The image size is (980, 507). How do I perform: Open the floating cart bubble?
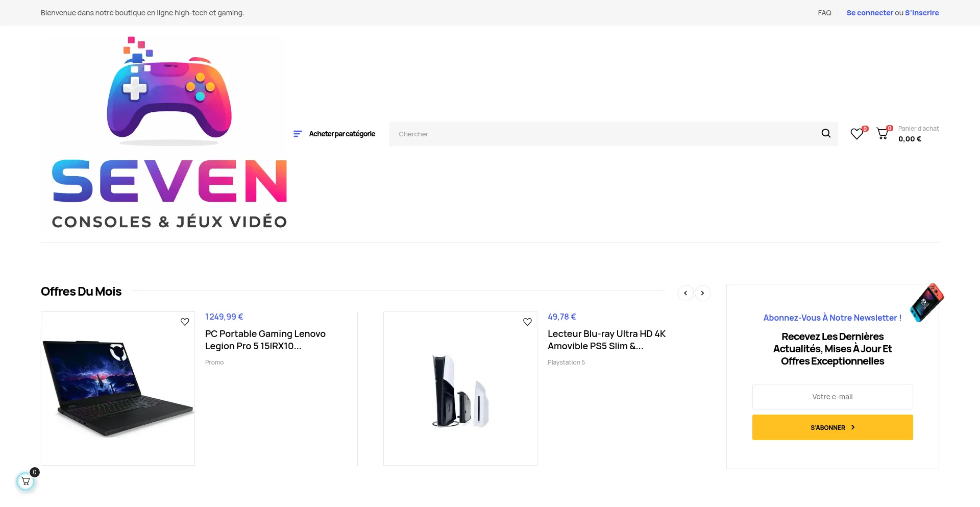point(26,481)
